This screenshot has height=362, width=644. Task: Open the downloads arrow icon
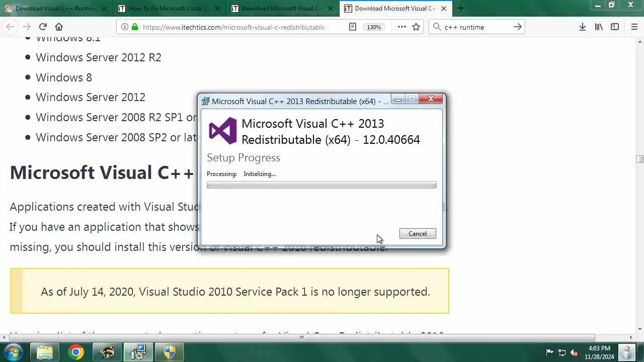tap(582, 27)
